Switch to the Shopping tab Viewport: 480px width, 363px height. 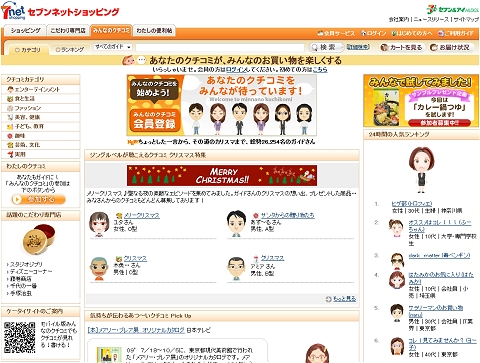[x=26, y=30]
